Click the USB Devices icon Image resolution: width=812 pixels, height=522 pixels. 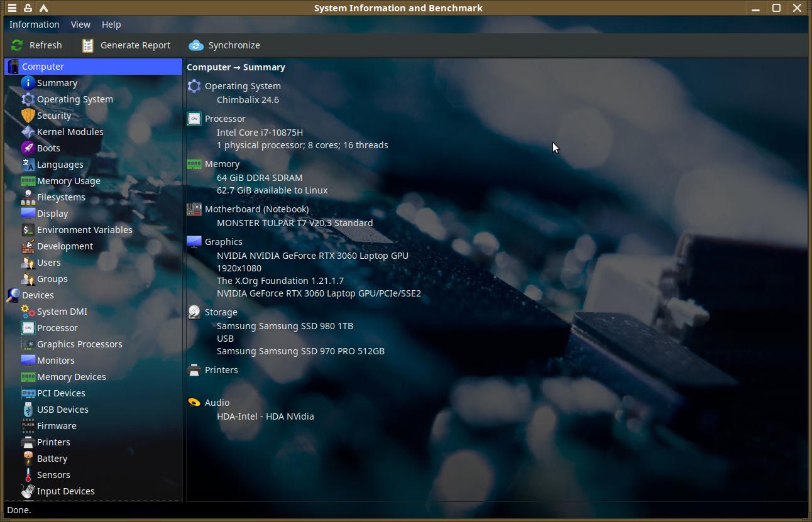pos(28,410)
